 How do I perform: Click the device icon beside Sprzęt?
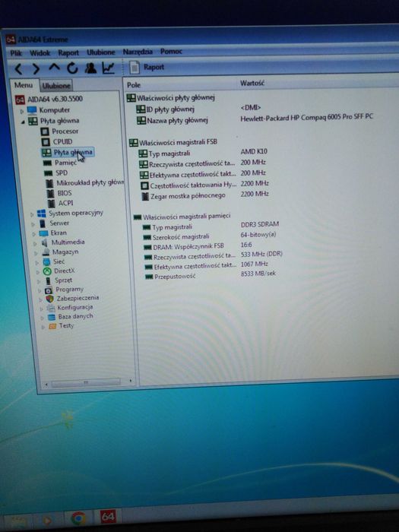tap(49, 280)
